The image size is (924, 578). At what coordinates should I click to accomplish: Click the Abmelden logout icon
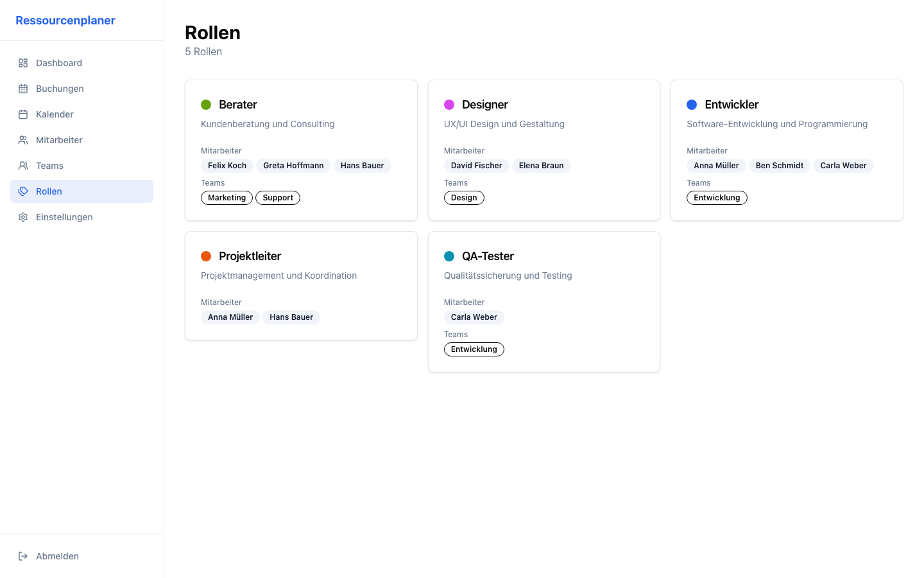[x=23, y=556]
